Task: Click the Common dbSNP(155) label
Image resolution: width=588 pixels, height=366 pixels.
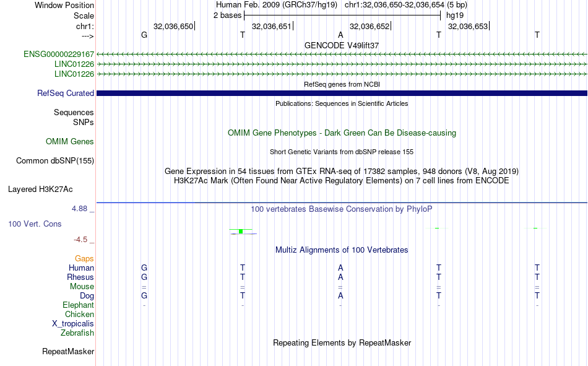Action: [54, 160]
